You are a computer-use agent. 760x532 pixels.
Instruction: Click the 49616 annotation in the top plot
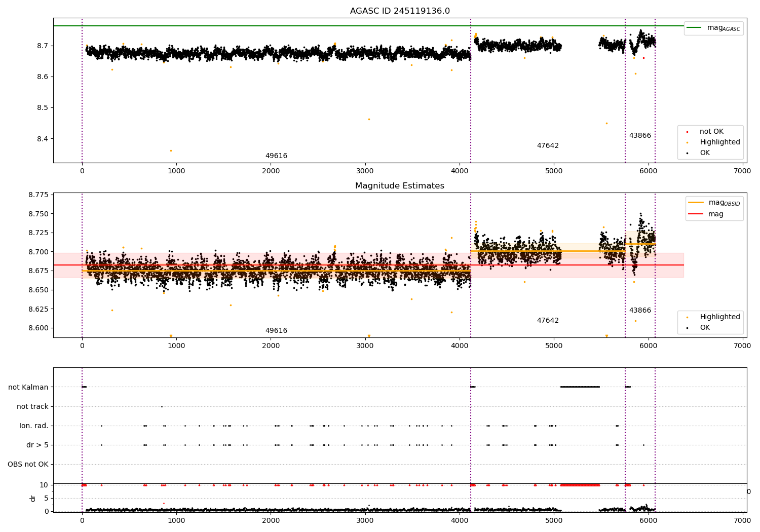click(x=276, y=156)
